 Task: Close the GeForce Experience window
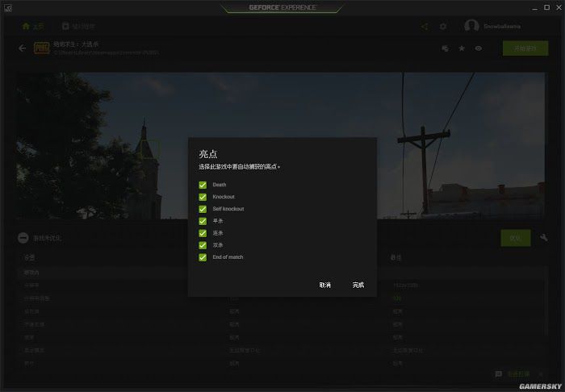coord(559,7)
